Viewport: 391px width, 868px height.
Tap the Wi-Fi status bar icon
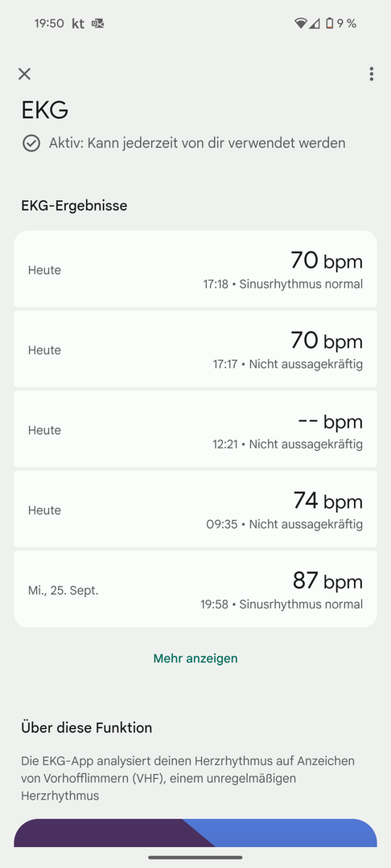pyautogui.click(x=300, y=23)
